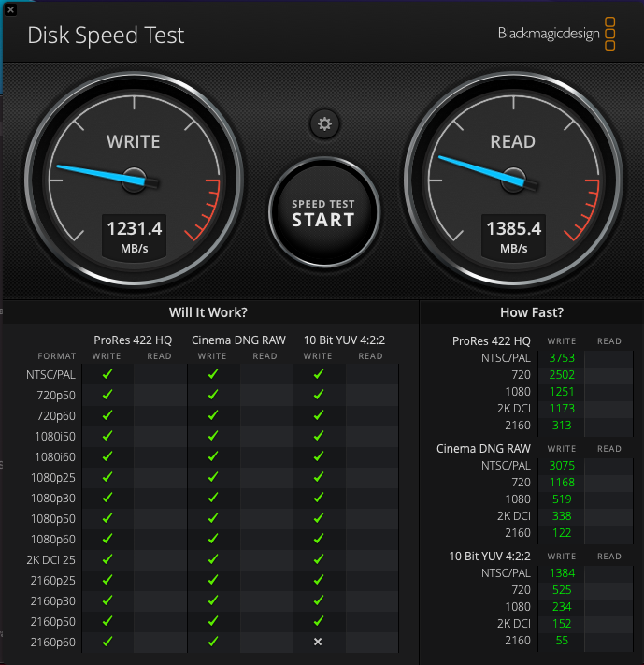Click the ProRes 422 HQ write checkmark for 1080i50
644x665 pixels.
click(x=107, y=436)
